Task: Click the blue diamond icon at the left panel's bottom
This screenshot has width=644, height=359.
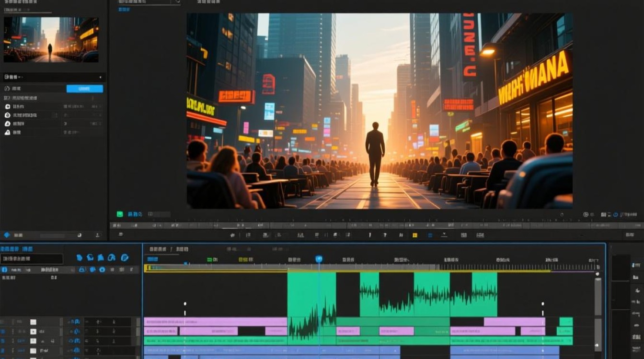Action: 7,235
